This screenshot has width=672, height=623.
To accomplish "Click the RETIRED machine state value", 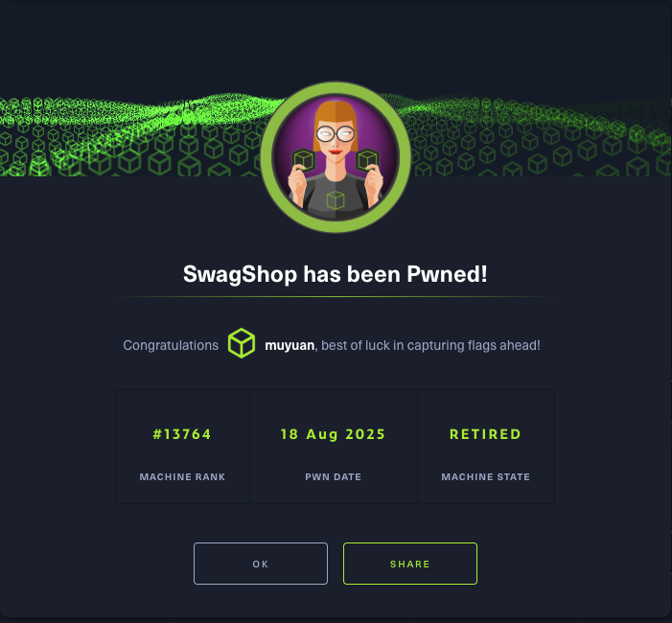I will [x=486, y=434].
